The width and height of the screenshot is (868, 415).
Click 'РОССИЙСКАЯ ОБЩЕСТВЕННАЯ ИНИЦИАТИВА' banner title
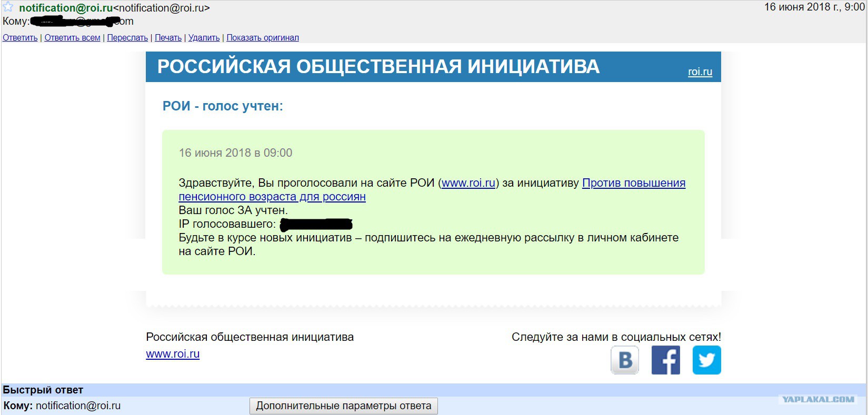pos(378,67)
